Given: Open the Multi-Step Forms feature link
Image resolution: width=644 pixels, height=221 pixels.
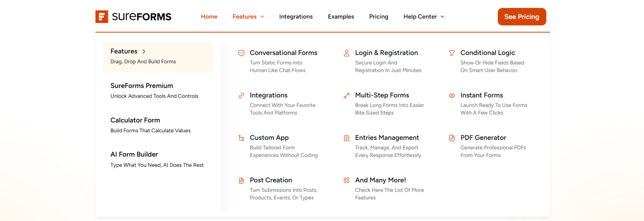Looking at the screenshot, I should pyautogui.click(x=382, y=95).
